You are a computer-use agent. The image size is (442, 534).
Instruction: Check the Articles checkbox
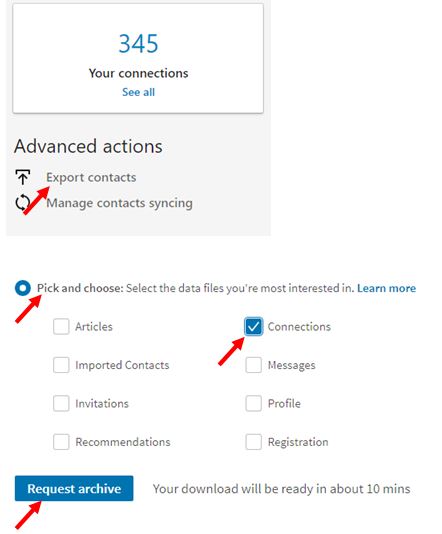tap(61, 327)
